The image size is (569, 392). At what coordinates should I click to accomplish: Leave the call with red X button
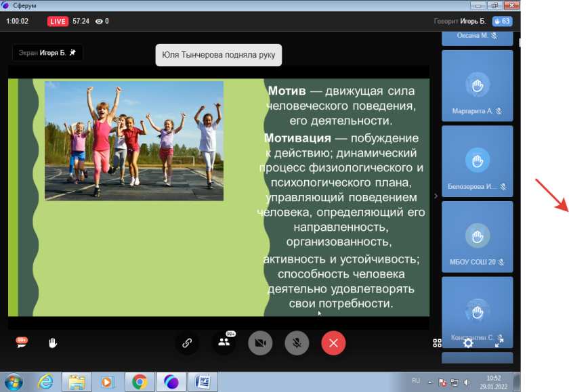click(x=333, y=343)
